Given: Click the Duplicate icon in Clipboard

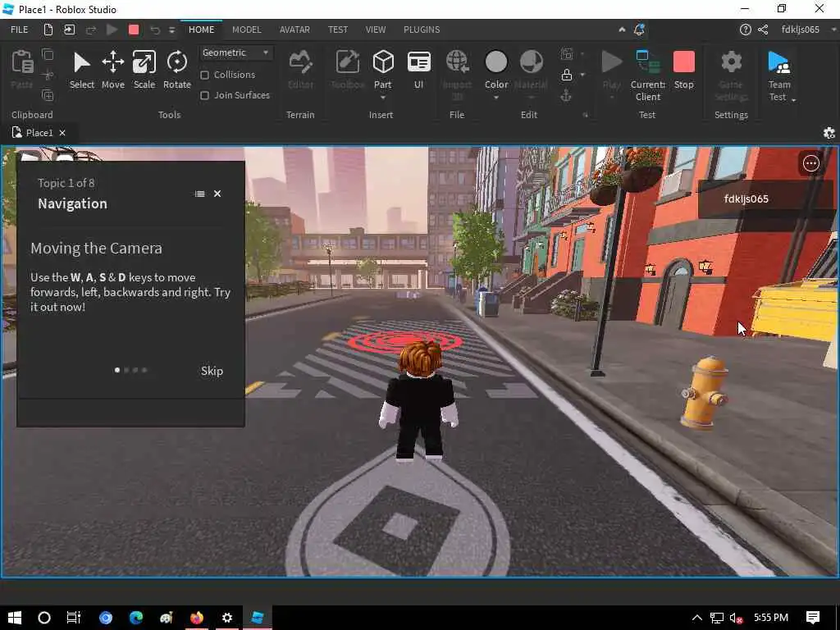Looking at the screenshot, I should tap(48, 95).
